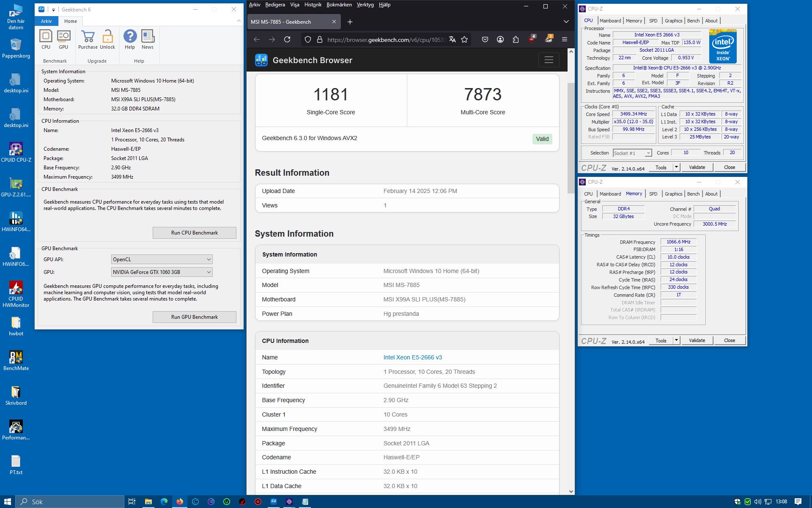
Task: Open the GPU API OpenCL dropdown
Action: [x=162, y=259]
